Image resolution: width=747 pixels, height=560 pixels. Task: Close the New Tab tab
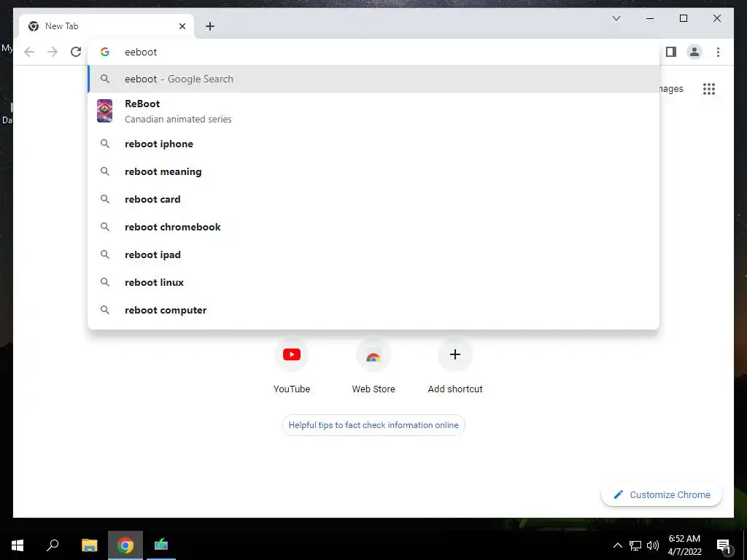182,26
